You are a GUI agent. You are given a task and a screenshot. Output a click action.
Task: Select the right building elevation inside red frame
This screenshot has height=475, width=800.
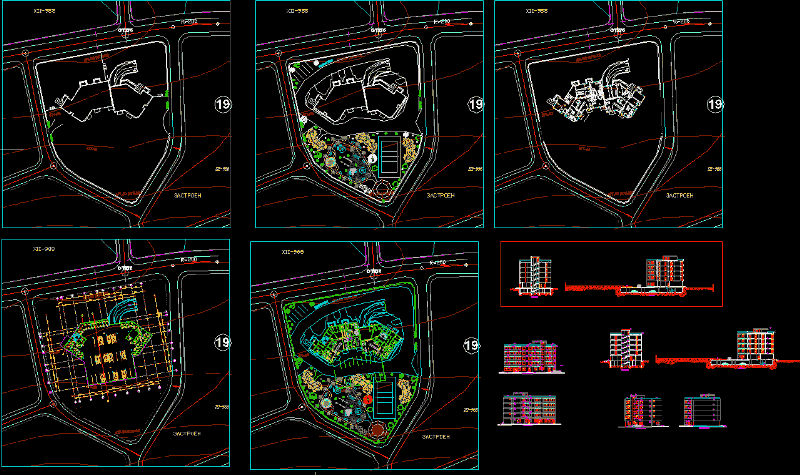663,276
